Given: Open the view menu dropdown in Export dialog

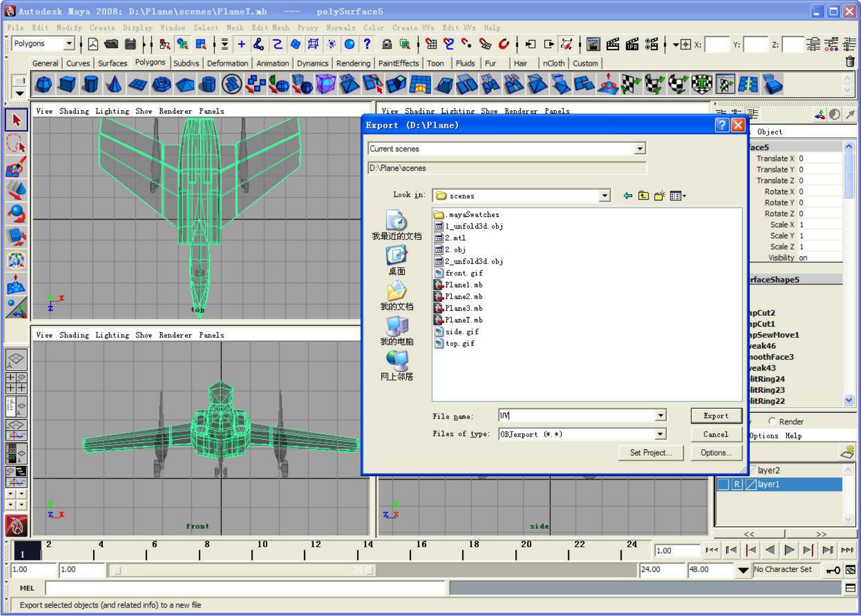Looking at the screenshot, I should pyautogui.click(x=678, y=196).
